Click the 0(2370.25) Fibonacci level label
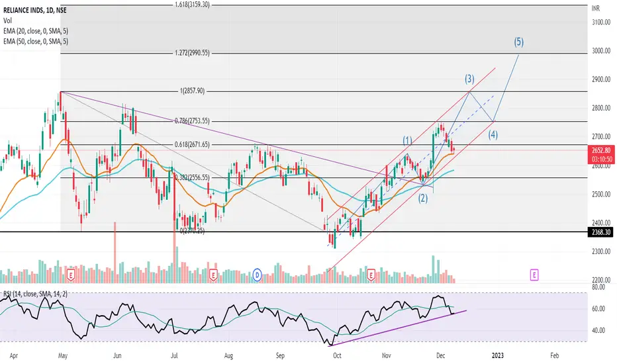Image resolution: width=617 pixels, height=364 pixels. click(192, 231)
